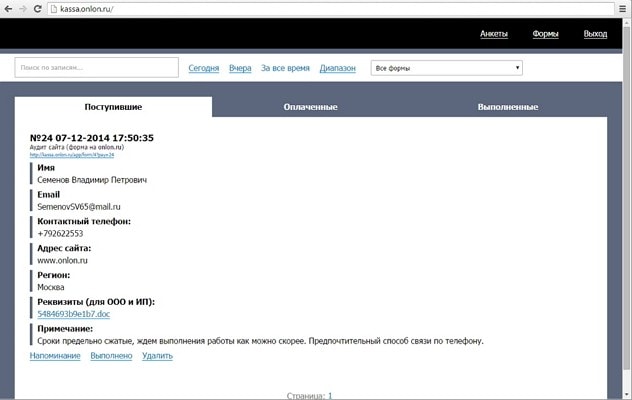
Task: Filter records by Вчера
Action: point(240,68)
